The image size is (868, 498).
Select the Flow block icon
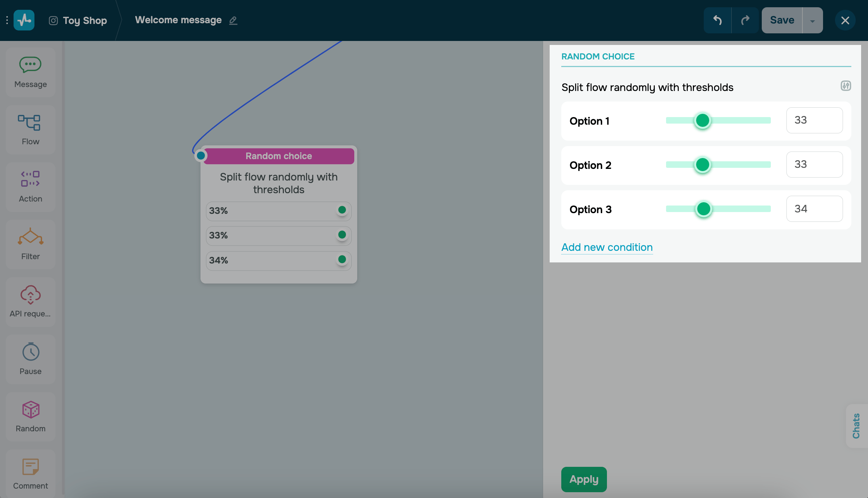coord(29,123)
